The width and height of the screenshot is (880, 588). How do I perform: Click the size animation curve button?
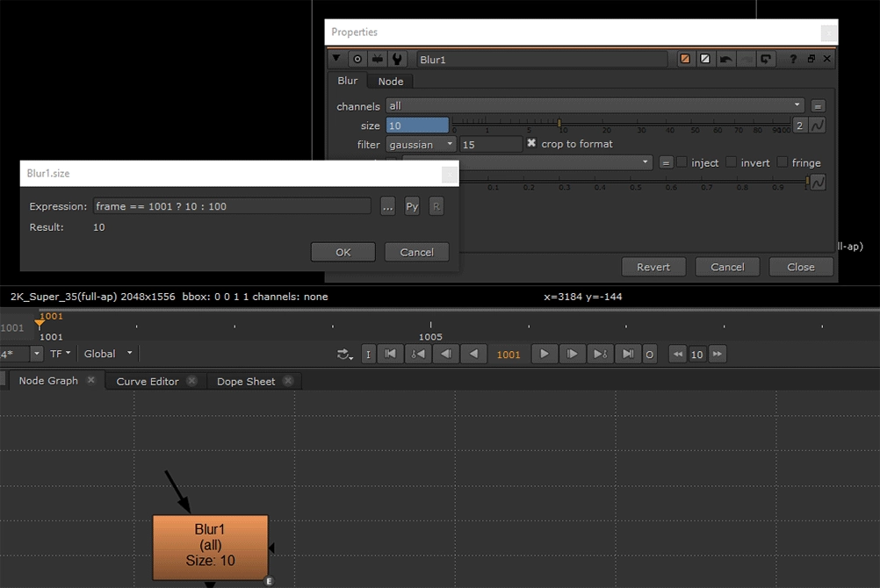click(818, 125)
